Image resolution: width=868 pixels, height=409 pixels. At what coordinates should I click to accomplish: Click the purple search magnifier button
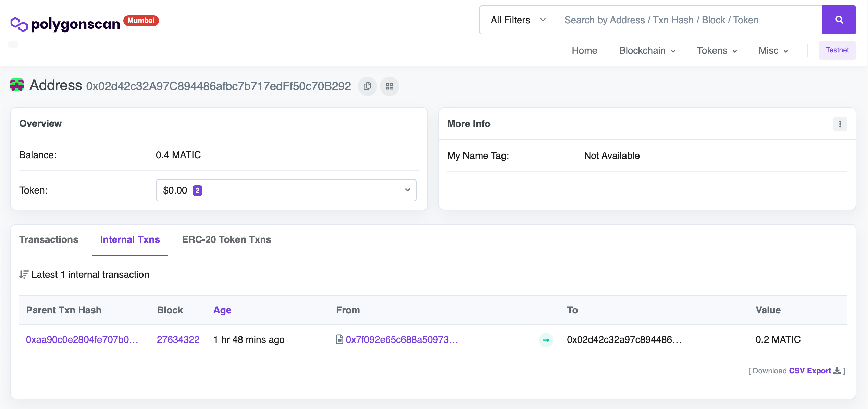(x=839, y=20)
